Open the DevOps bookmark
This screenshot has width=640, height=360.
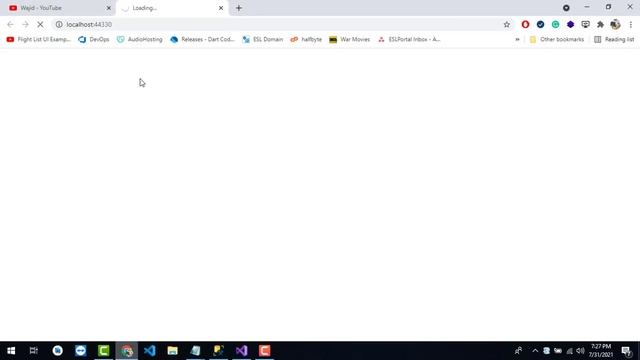93,40
